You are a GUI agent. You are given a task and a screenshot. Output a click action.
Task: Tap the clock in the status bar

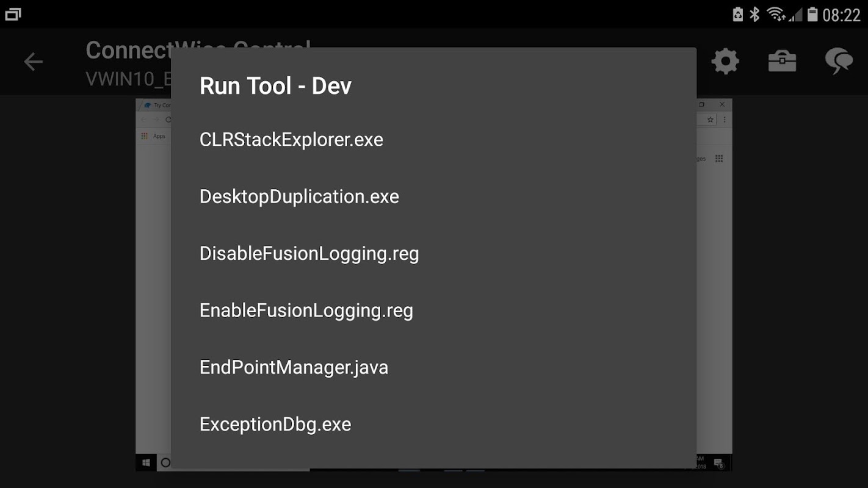pos(841,15)
